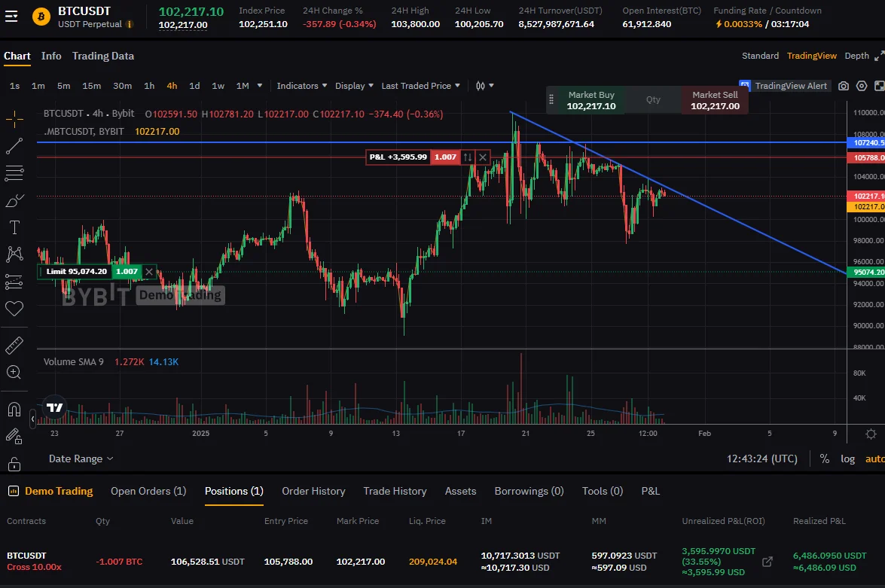885x588 pixels.
Task: Switch to TradingView chart view
Action: (x=811, y=55)
